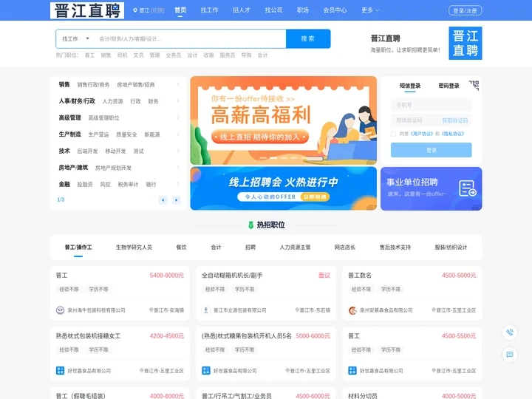Click the blue 搜索 search button
Screen dimensions: 532x399
(x=308, y=38)
